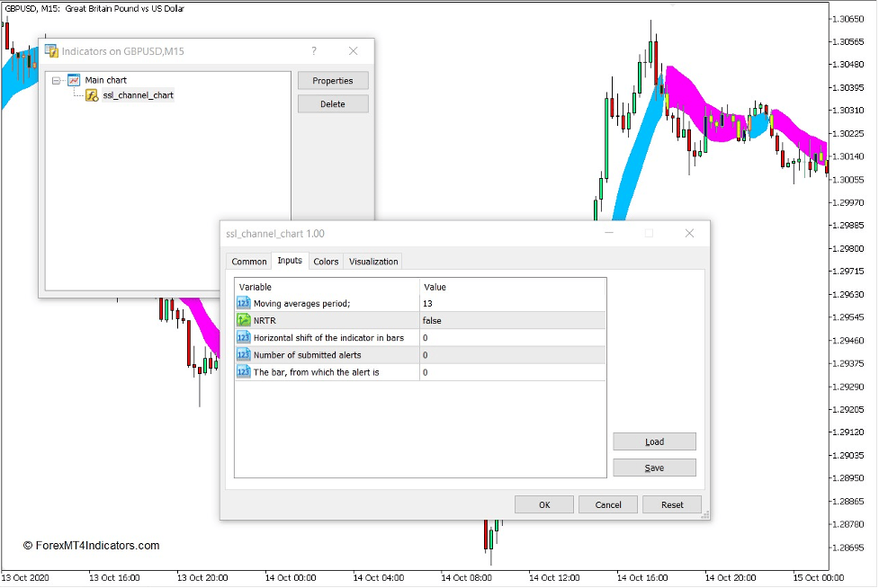Screen dimensions: 879x588
Task: Reset inputs to default values
Action: click(x=672, y=504)
